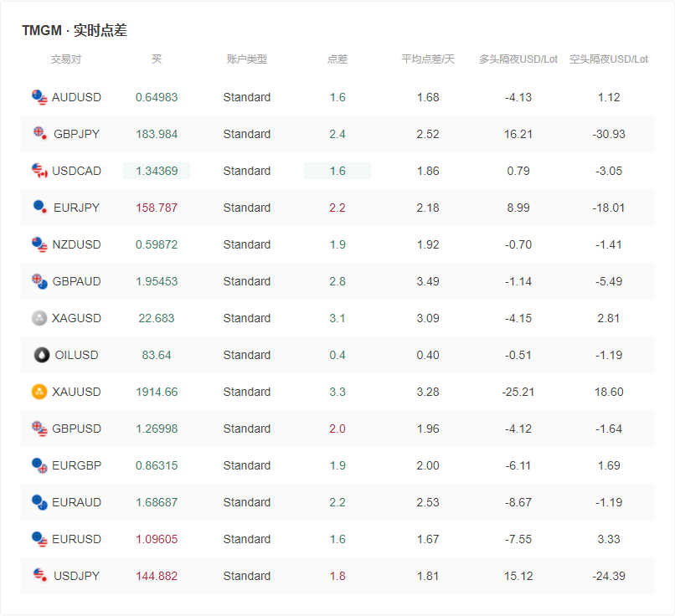Click buy price 183.984
This screenshot has width=675, height=616.
click(x=157, y=134)
